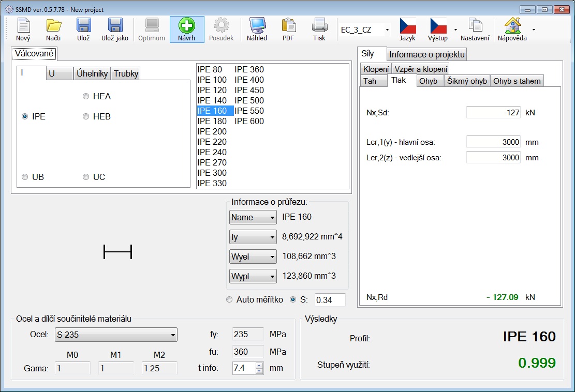575x392 pixels.
Task: Switch to Vzpěr a klopení tab
Action: click(x=421, y=69)
